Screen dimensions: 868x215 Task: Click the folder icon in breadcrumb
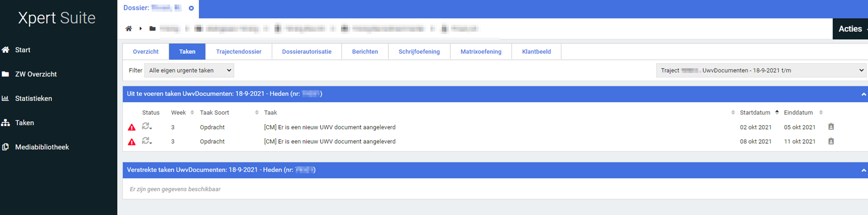(152, 29)
